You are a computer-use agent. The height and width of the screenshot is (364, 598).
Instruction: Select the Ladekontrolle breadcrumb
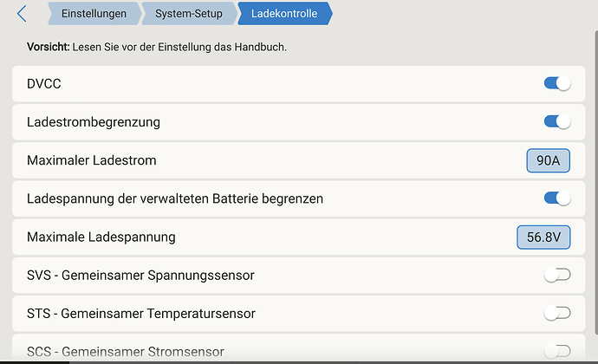(283, 14)
